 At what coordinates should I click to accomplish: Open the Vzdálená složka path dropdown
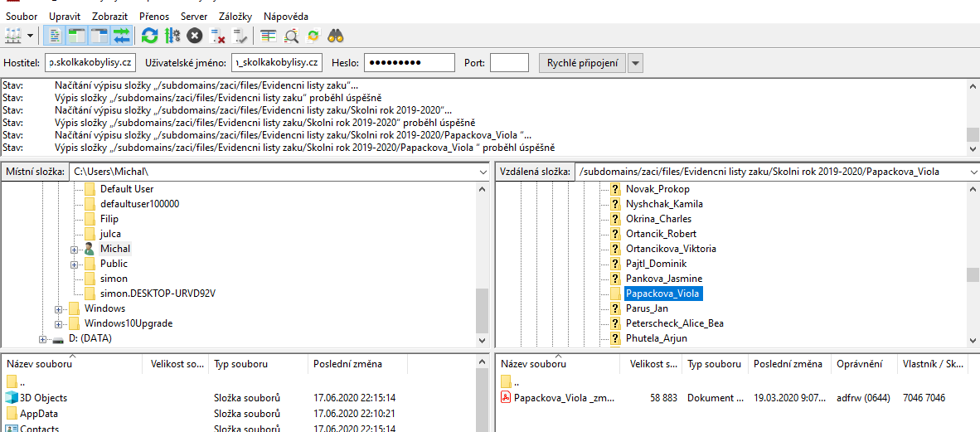pos(971,172)
